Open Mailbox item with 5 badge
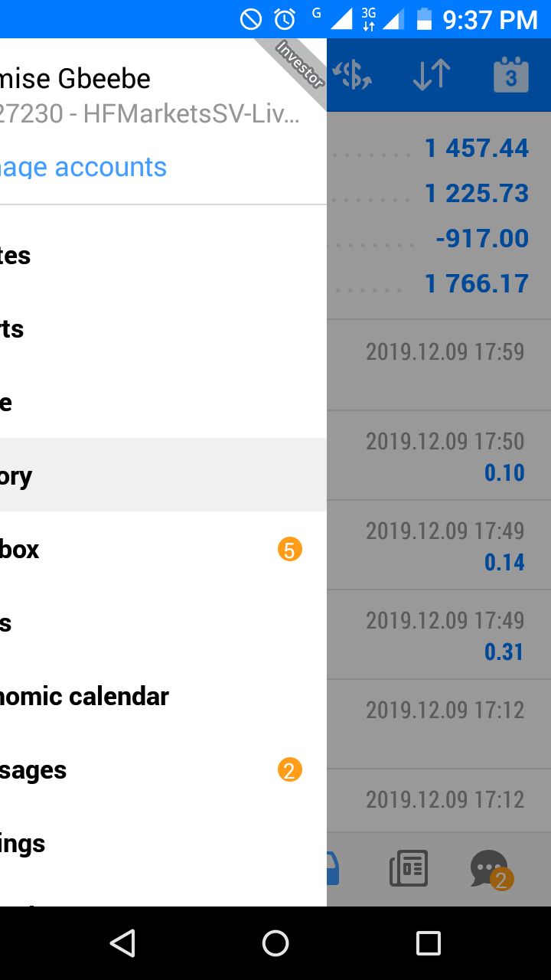551x980 pixels. (x=163, y=549)
